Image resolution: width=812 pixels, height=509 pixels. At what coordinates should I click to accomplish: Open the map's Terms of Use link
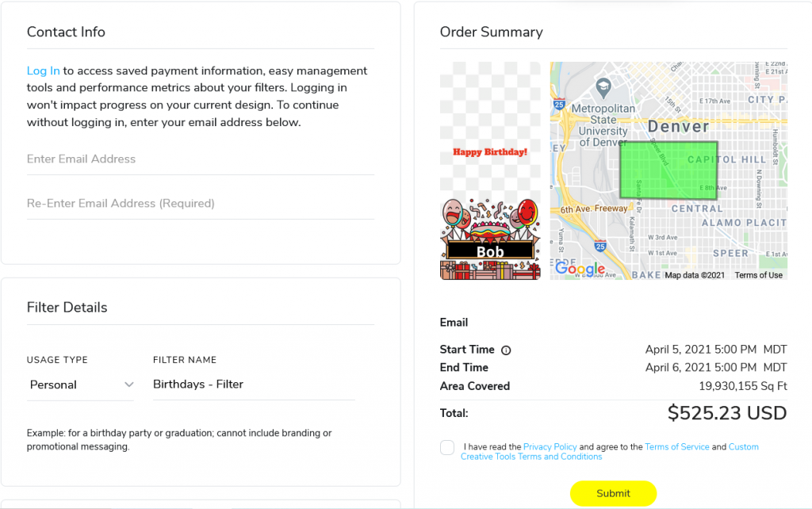pyautogui.click(x=758, y=274)
